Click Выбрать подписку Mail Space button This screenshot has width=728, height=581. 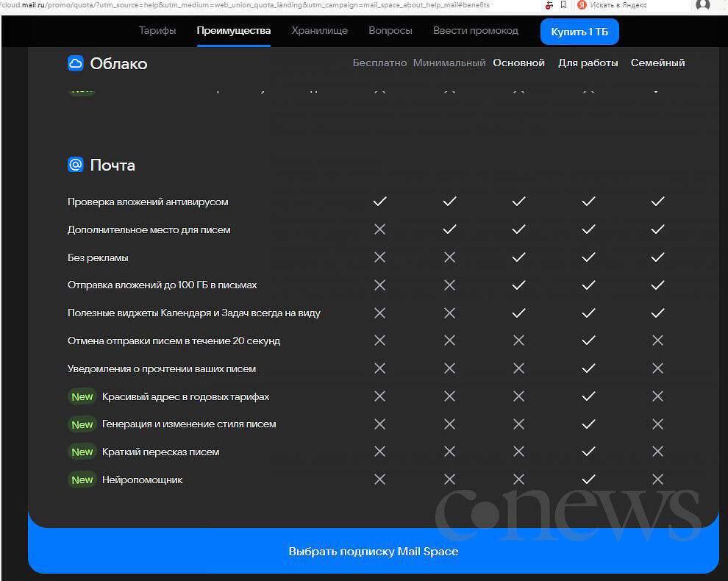[374, 551]
